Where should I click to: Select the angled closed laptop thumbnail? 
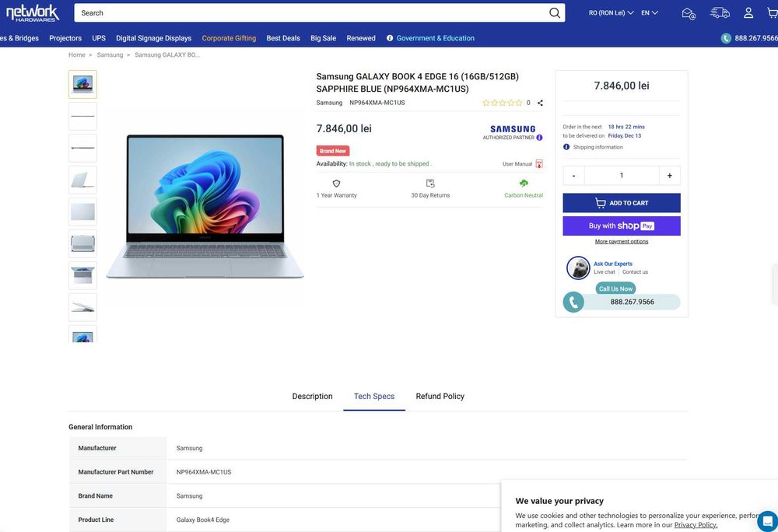[83, 180]
